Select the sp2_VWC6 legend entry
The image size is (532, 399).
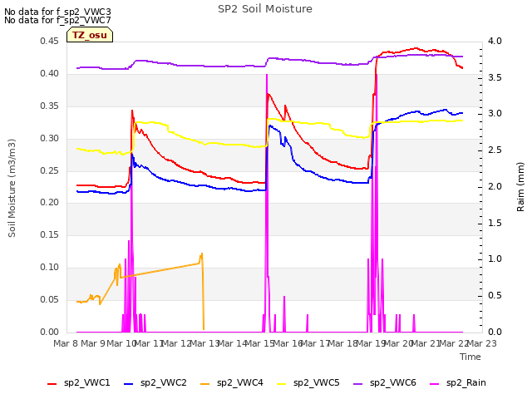click(x=385, y=383)
